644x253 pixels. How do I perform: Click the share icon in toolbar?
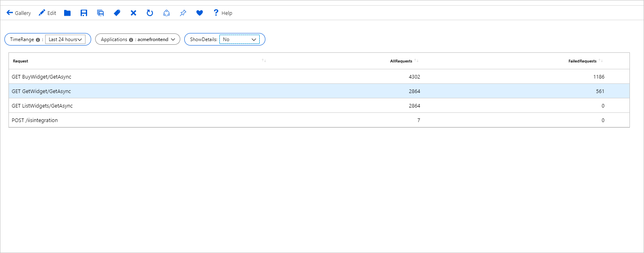(x=167, y=13)
